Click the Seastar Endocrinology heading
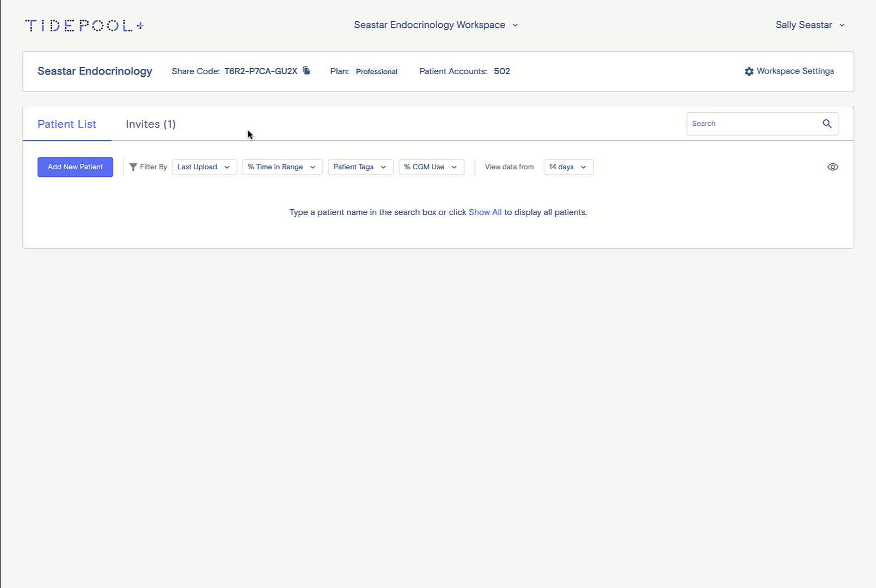 [x=95, y=71]
